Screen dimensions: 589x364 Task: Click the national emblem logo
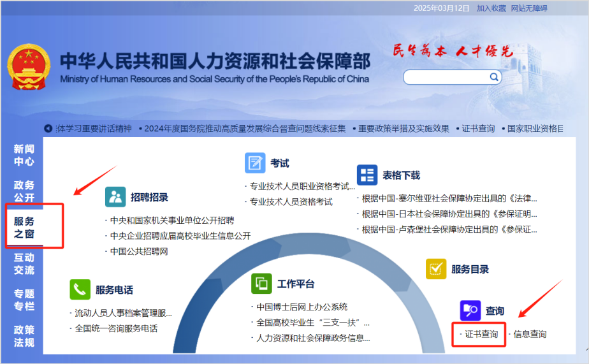tap(29, 67)
